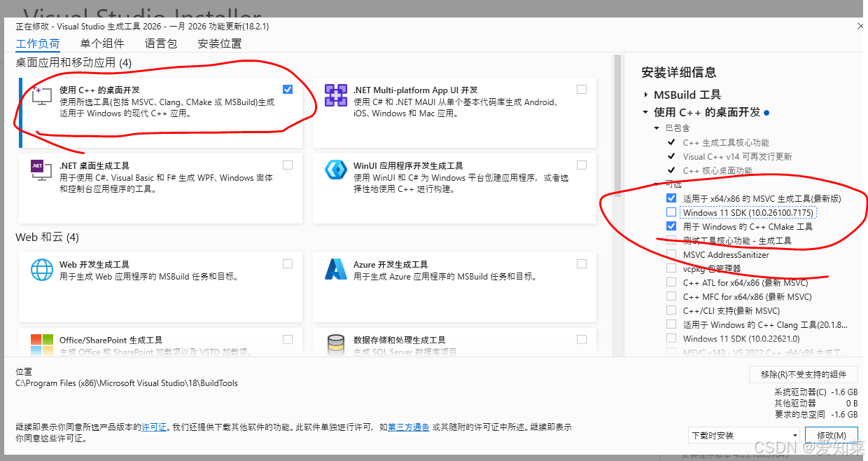Click C++ 核心桌面功能 included item
Screen dimensions: 868x461
click(718, 170)
